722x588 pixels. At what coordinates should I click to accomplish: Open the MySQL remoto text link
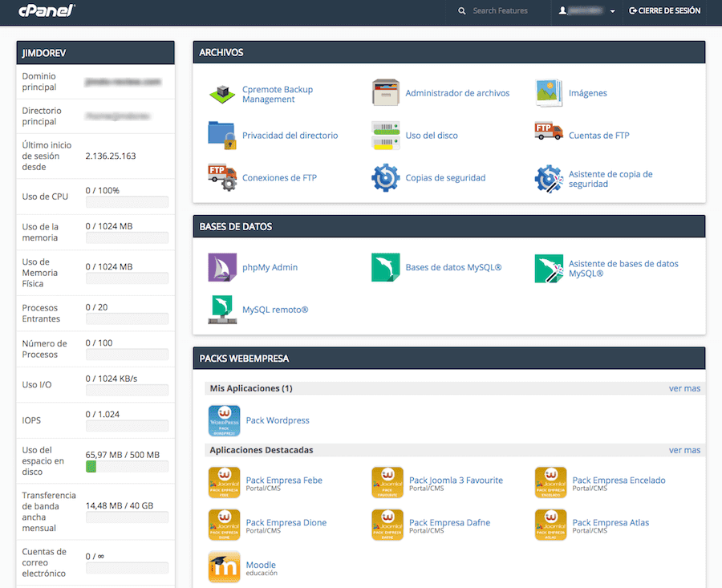pyautogui.click(x=275, y=310)
